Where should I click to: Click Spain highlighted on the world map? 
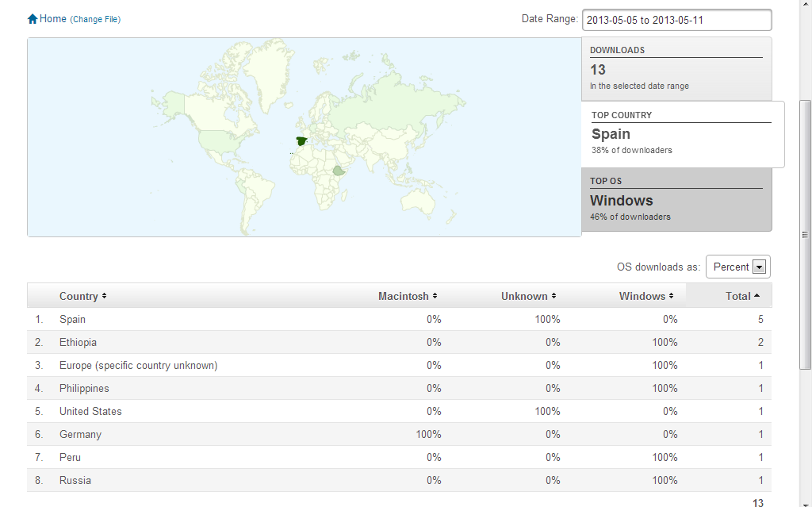click(301, 141)
